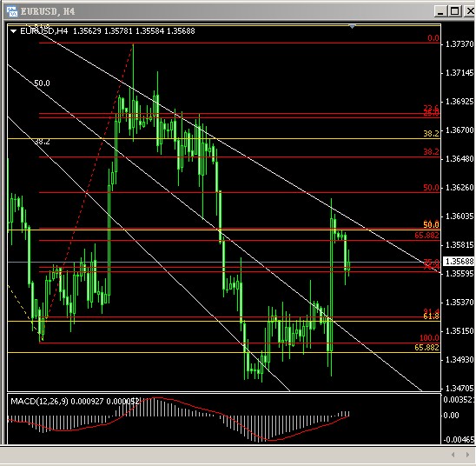Image resolution: width=476 pixels, height=466 pixels.
Task: Click the 1.36260 price scale value
Action: pos(459,188)
